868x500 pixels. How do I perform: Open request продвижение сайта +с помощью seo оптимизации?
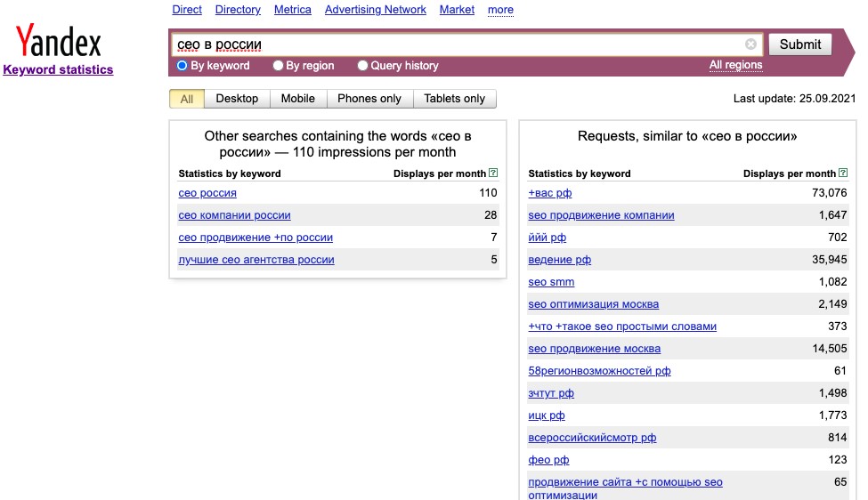pyautogui.click(x=626, y=488)
